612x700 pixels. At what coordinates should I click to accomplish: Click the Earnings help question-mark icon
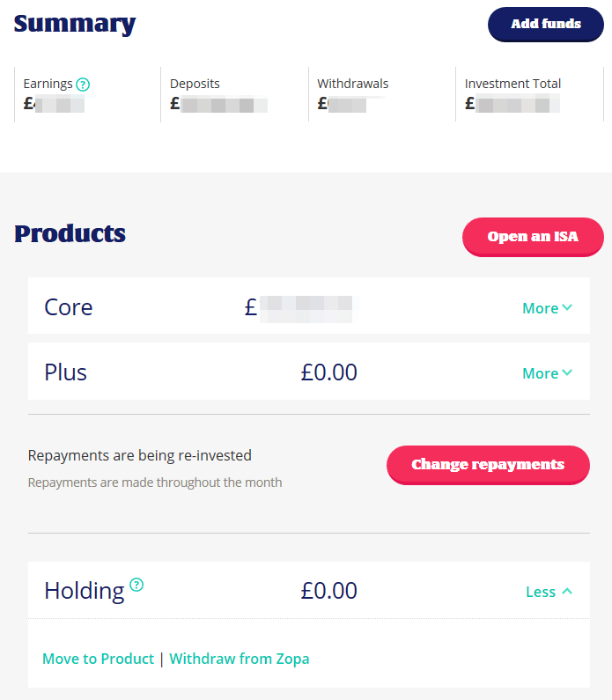(x=83, y=85)
